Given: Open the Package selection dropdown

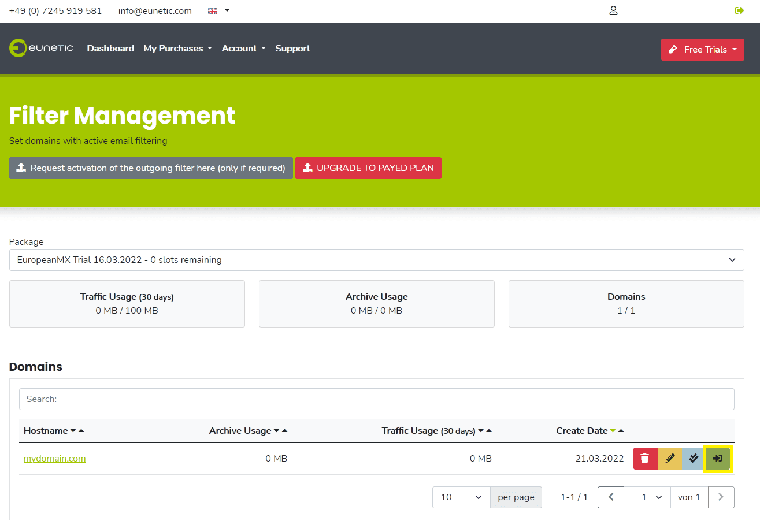Looking at the screenshot, I should coord(376,260).
